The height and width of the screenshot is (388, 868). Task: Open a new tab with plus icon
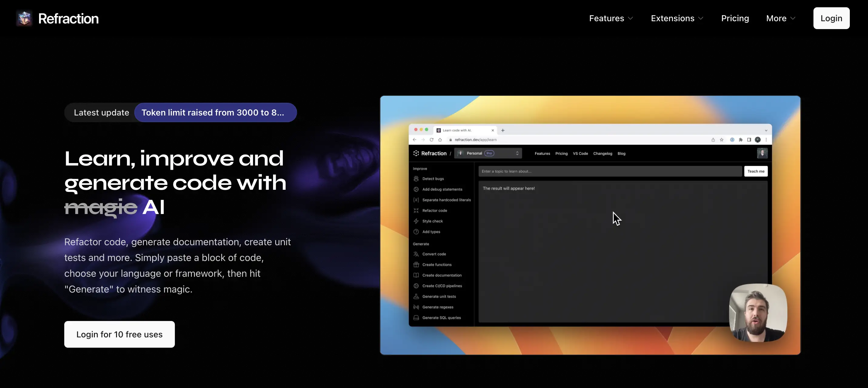503,130
